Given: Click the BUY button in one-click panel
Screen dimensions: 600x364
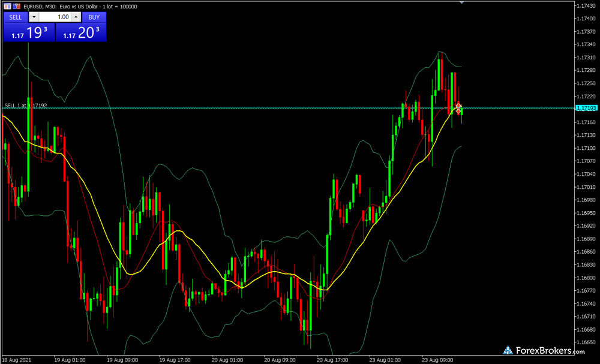Looking at the screenshot, I should [94, 17].
